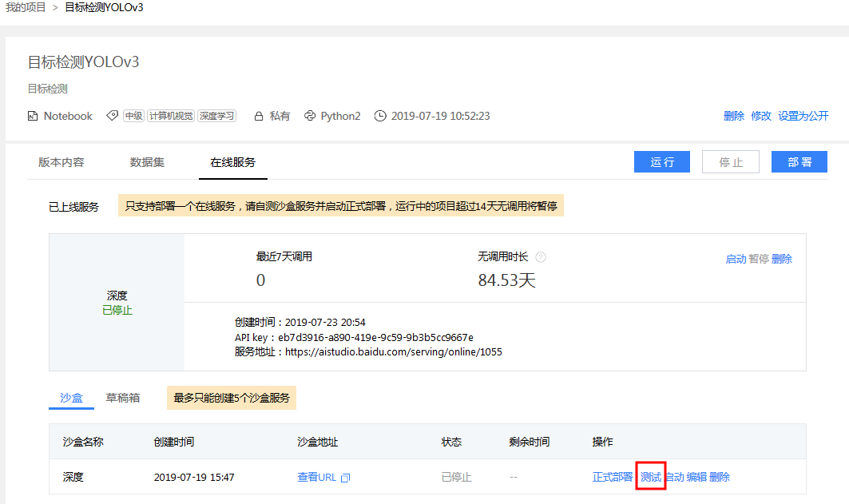
Task: Click the help icon next to 无调用时长
Action: tap(541, 257)
